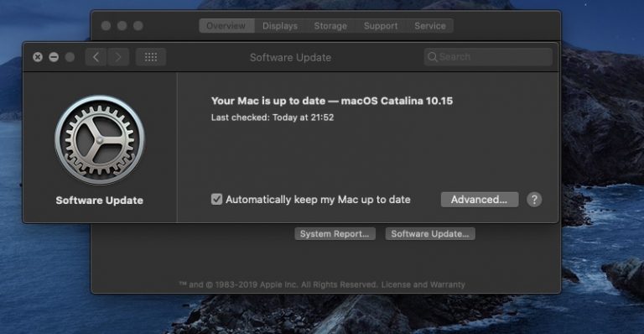The height and width of the screenshot is (334, 644).
Task: Open the Advanced… options
Action: tap(480, 200)
